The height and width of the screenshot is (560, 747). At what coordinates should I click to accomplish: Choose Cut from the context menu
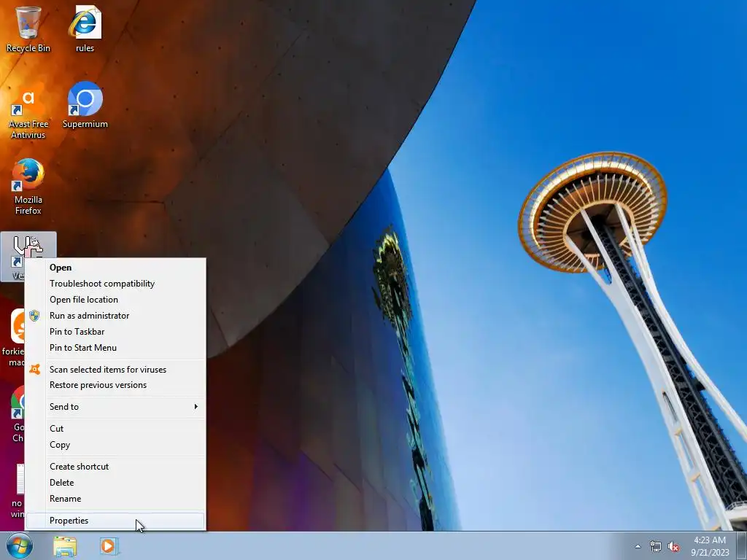(115, 429)
